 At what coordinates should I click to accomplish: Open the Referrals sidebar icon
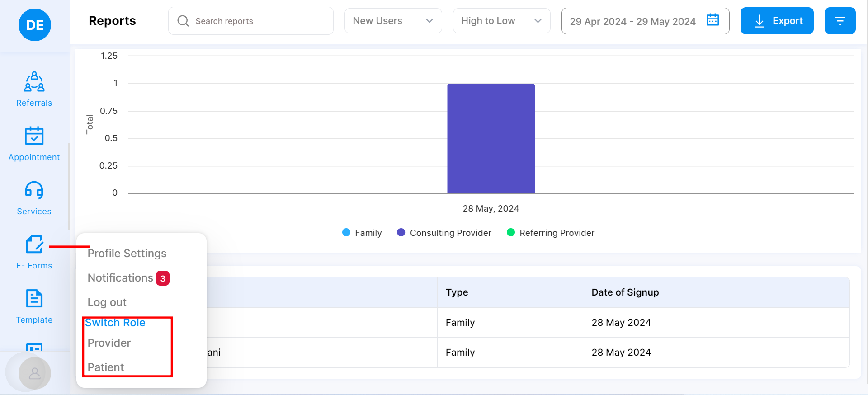34,82
